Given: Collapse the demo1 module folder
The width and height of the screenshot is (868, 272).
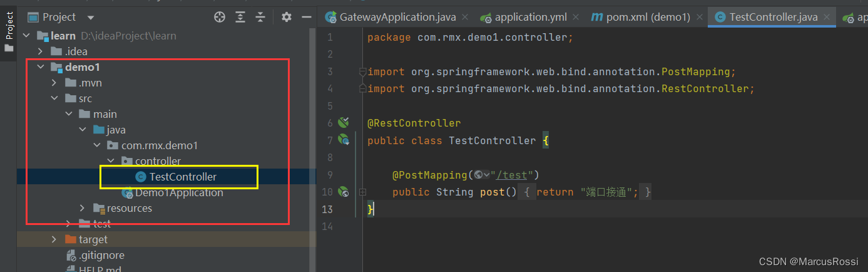Looking at the screenshot, I should [x=41, y=67].
